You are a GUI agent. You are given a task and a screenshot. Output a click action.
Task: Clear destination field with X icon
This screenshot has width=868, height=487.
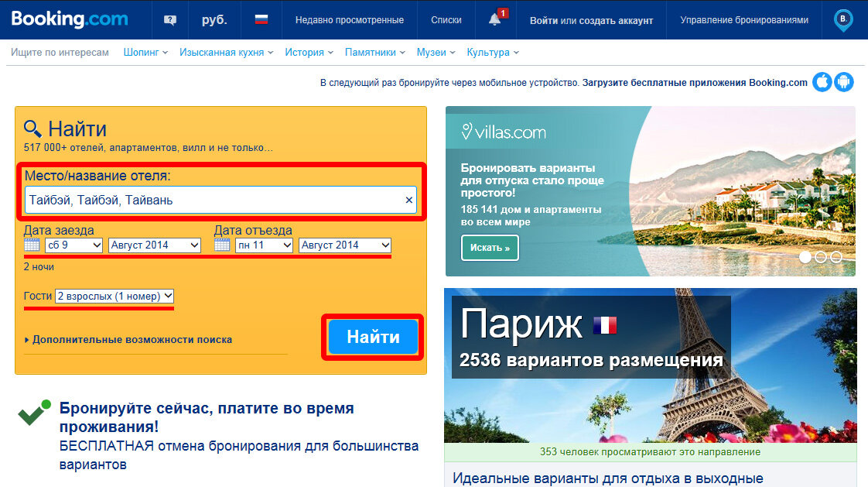(x=409, y=200)
